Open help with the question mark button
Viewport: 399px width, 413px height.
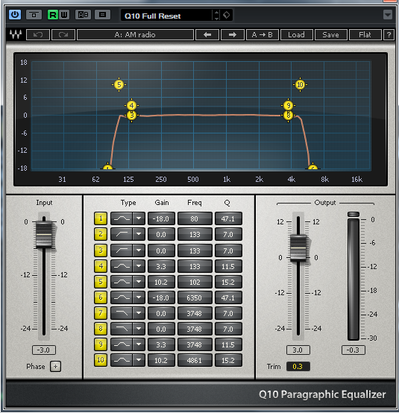tap(389, 35)
